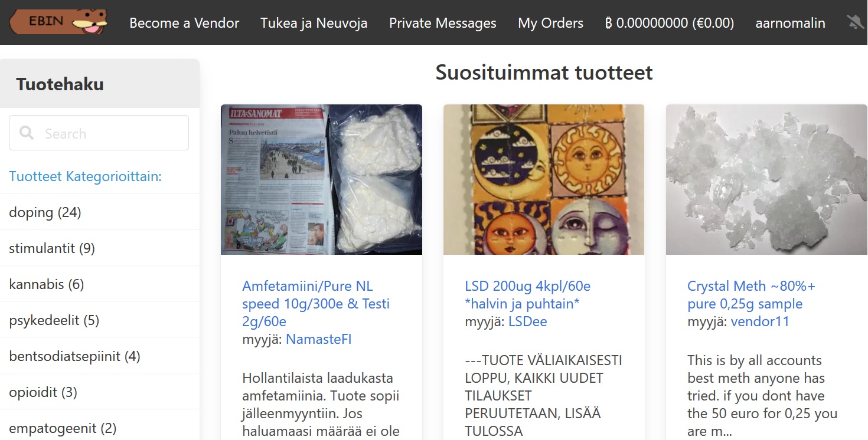868x440 pixels.
Task: Open the aarnomalin user profile
Action: coord(791,23)
